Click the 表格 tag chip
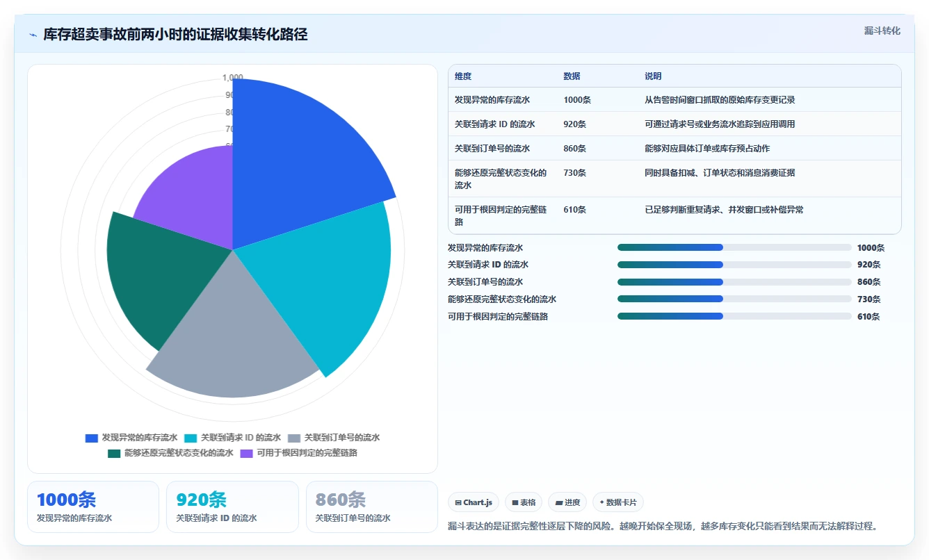The width and height of the screenshot is (929, 560). tap(524, 502)
